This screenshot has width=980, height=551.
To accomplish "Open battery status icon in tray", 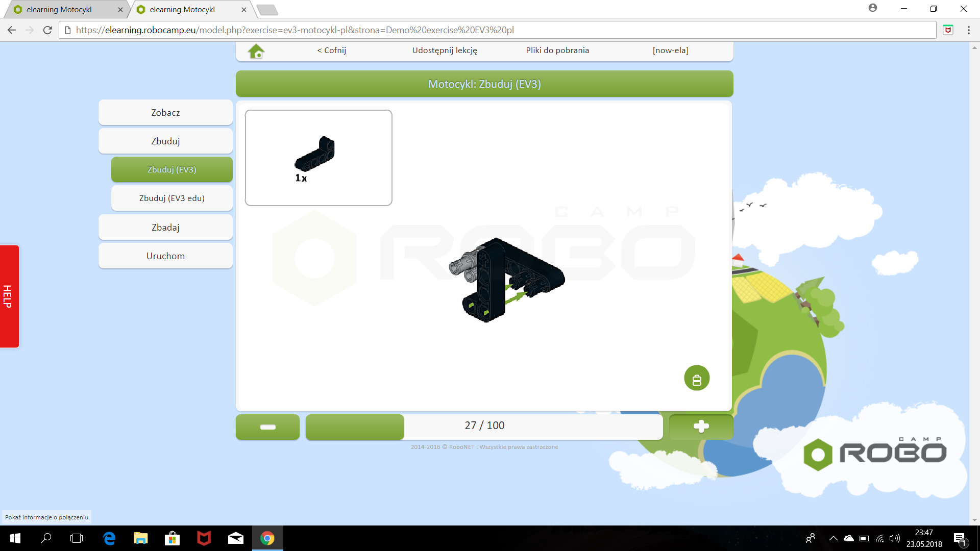I will coord(864,538).
